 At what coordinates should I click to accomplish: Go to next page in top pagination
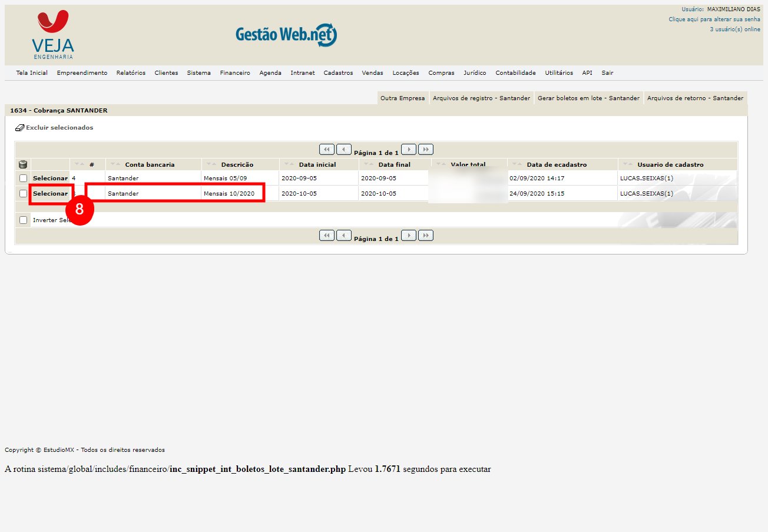(x=409, y=150)
